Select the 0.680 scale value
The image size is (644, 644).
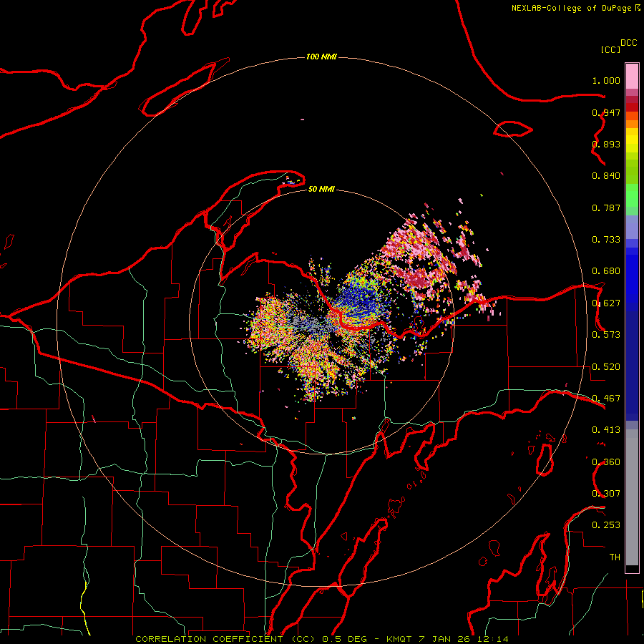click(x=606, y=271)
